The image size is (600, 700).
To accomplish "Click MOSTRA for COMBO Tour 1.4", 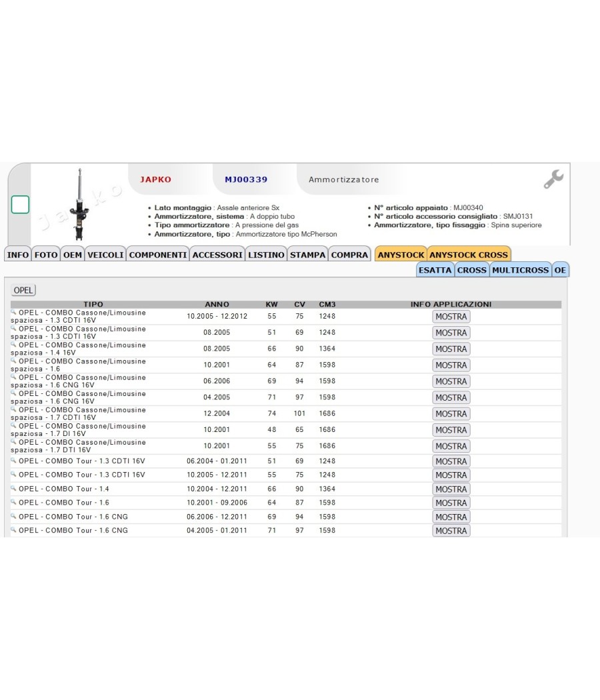I will point(451,489).
